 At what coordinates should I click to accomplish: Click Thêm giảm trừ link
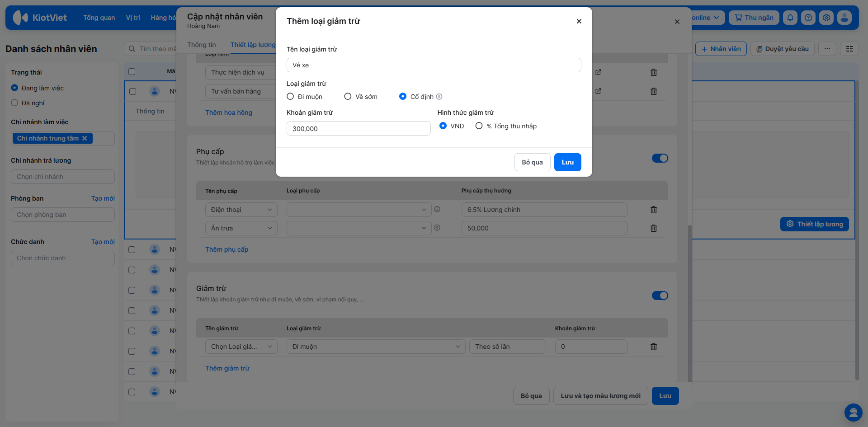pyautogui.click(x=227, y=368)
